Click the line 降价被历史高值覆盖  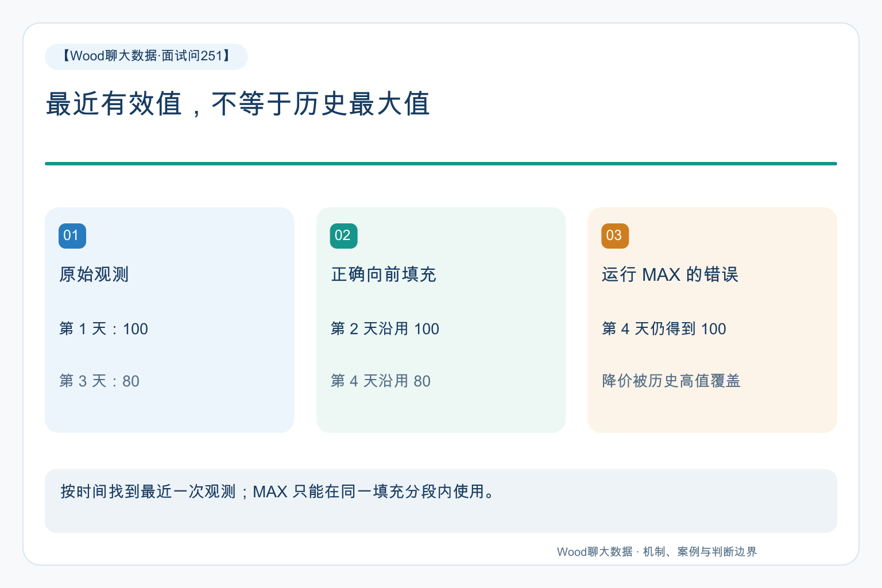click(x=671, y=381)
